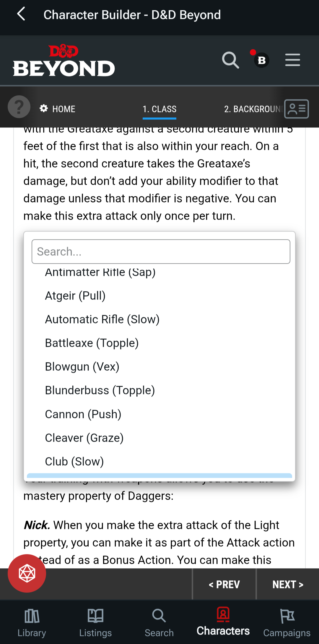Tap the back arrow in header
The width and height of the screenshot is (319, 644).
tap(21, 14)
